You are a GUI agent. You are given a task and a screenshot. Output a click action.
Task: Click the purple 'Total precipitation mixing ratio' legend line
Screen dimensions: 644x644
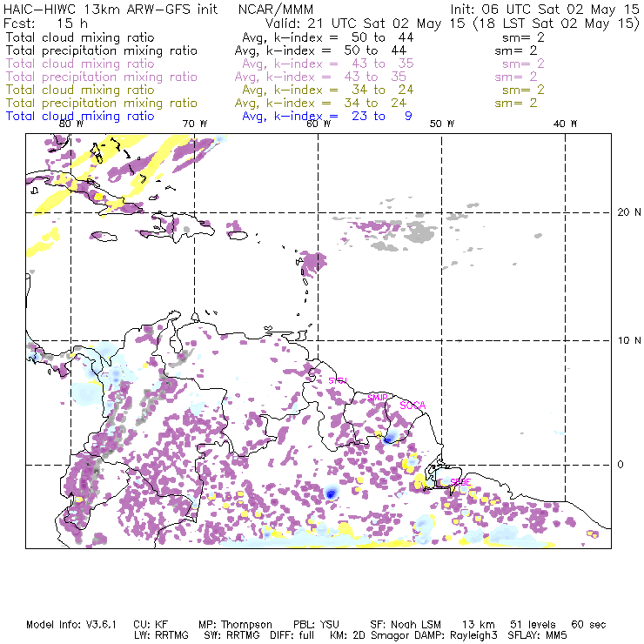102,77
